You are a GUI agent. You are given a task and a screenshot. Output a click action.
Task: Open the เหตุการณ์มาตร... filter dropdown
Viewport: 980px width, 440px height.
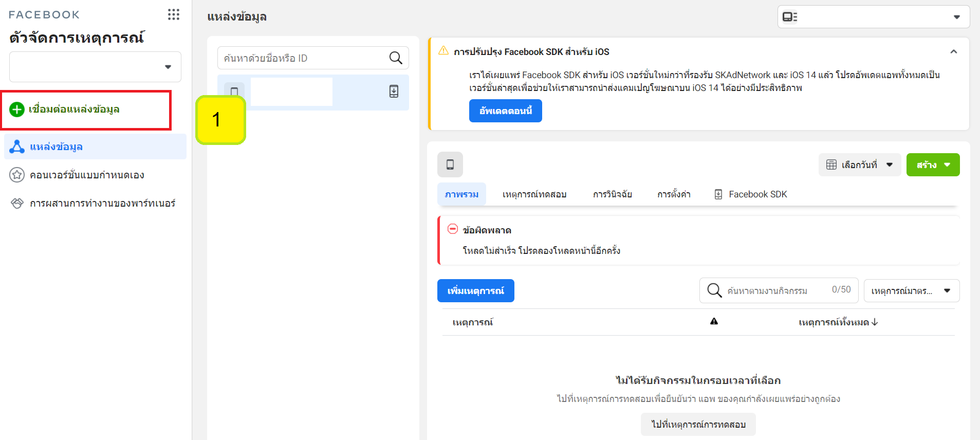(912, 291)
